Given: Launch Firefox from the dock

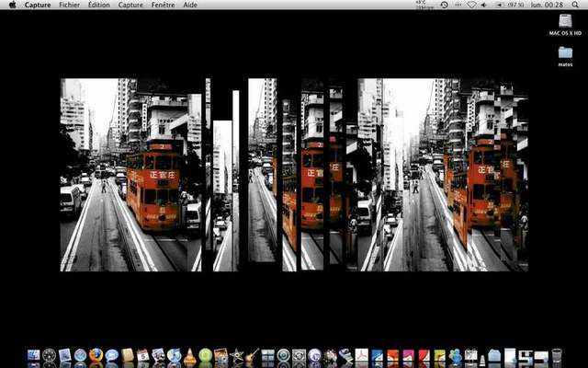Looking at the screenshot, I should [x=96, y=355].
